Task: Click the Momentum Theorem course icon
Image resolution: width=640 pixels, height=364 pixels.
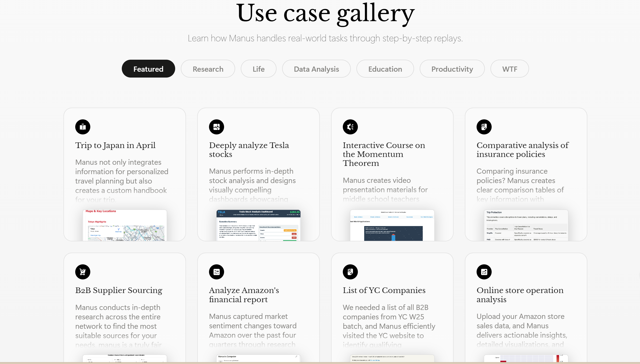Action: (x=350, y=127)
